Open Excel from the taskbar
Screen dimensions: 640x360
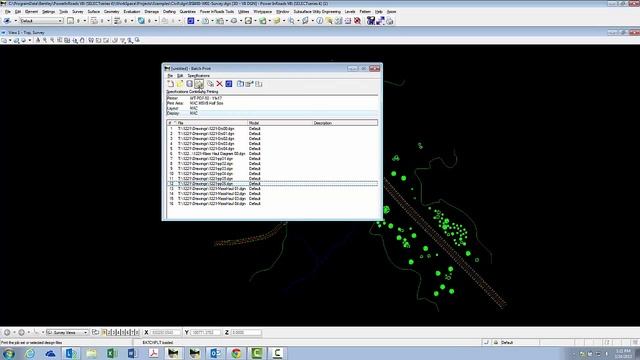point(112,353)
